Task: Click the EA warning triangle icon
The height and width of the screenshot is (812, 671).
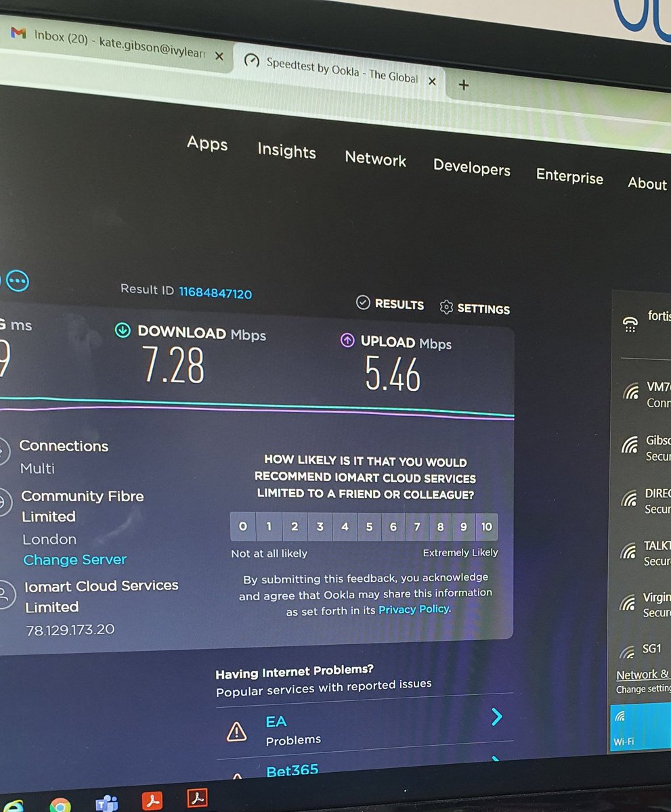Action: 236,731
